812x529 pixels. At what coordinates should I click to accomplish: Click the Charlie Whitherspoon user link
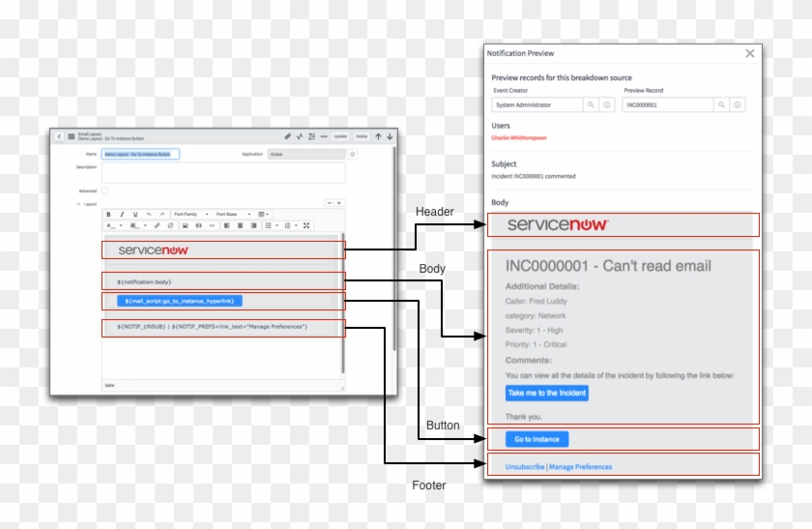click(x=519, y=138)
